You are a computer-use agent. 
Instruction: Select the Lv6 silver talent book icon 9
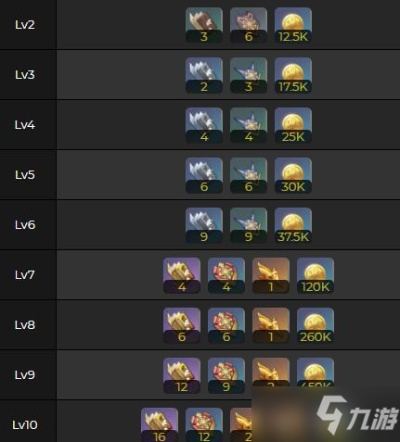point(204,225)
